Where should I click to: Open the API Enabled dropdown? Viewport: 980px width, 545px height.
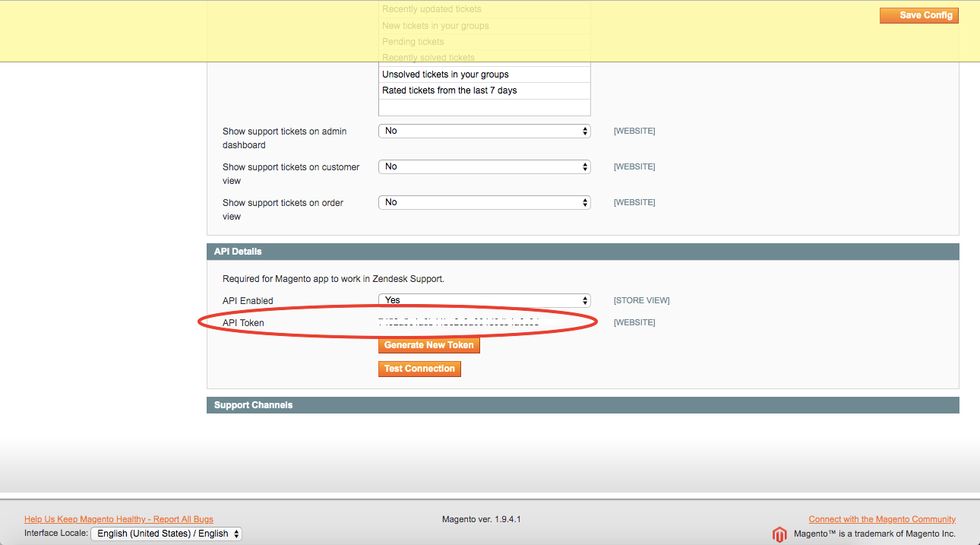point(485,300)
